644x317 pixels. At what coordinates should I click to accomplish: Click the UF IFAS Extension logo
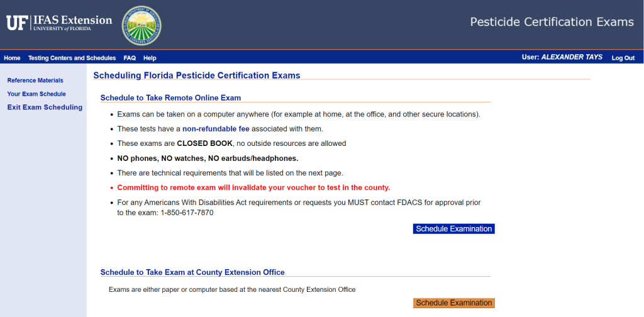[59, 23]
